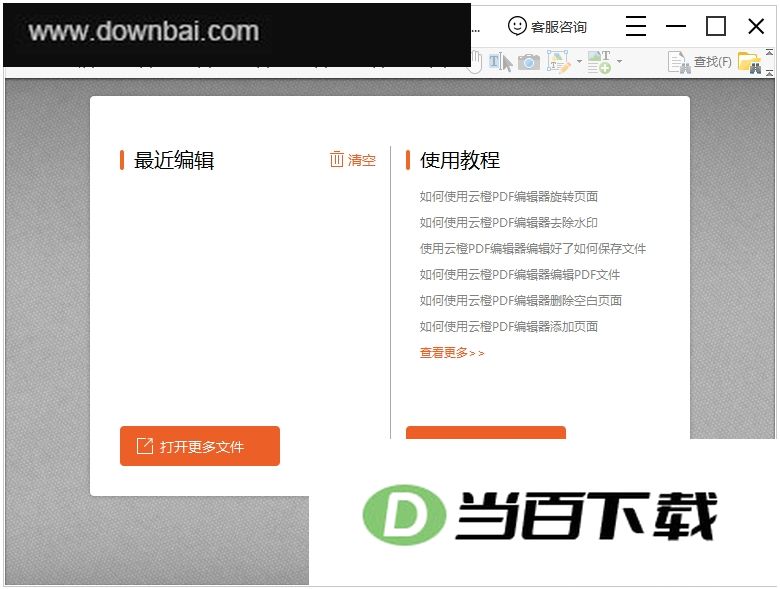The width and height of the screenshot is (780, 589).
Task: Open 客服咨询 customer service chat
Action: point(547,26)
